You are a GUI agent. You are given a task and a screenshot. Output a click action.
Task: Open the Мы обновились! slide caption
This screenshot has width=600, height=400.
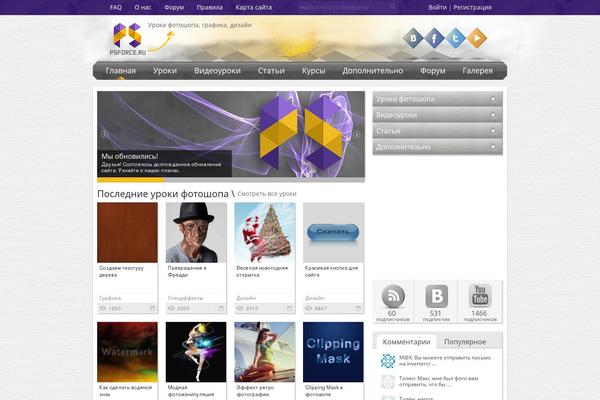[x=165, y=163]
